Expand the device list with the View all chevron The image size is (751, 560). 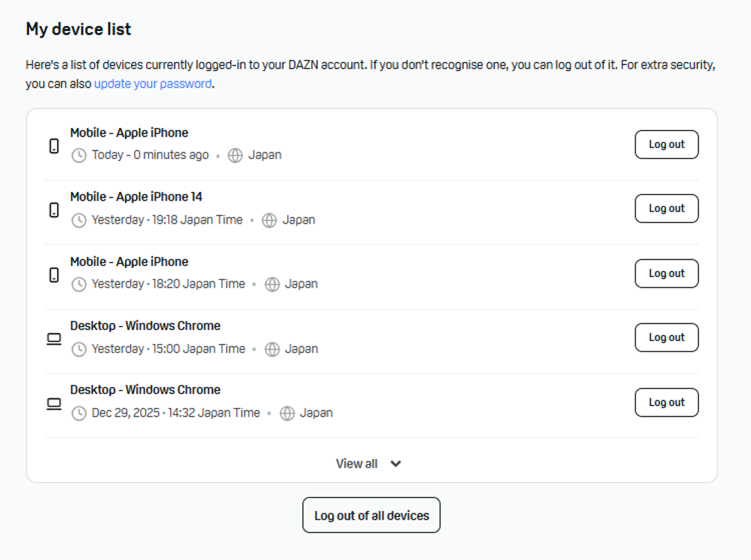pos(396,464)
